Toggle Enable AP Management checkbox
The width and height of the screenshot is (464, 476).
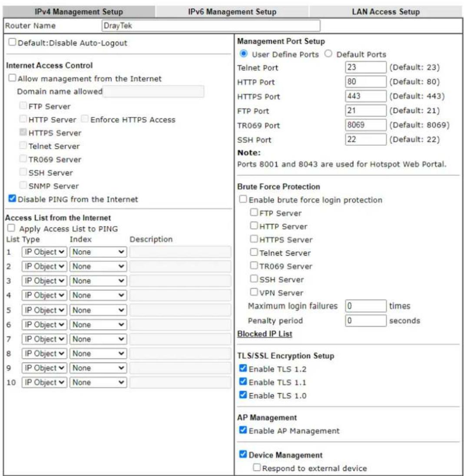tap(243, 430)
